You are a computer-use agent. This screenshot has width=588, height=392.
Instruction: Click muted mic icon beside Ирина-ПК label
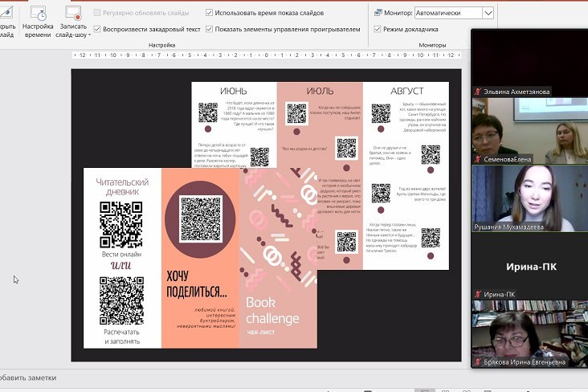tap(477, 294)
